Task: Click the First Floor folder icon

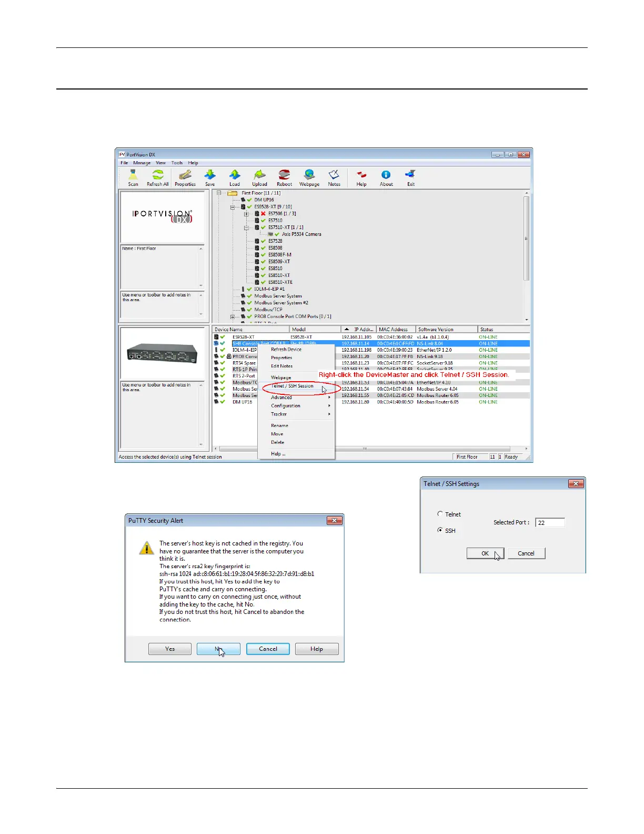Action: [x=232, y=193]
